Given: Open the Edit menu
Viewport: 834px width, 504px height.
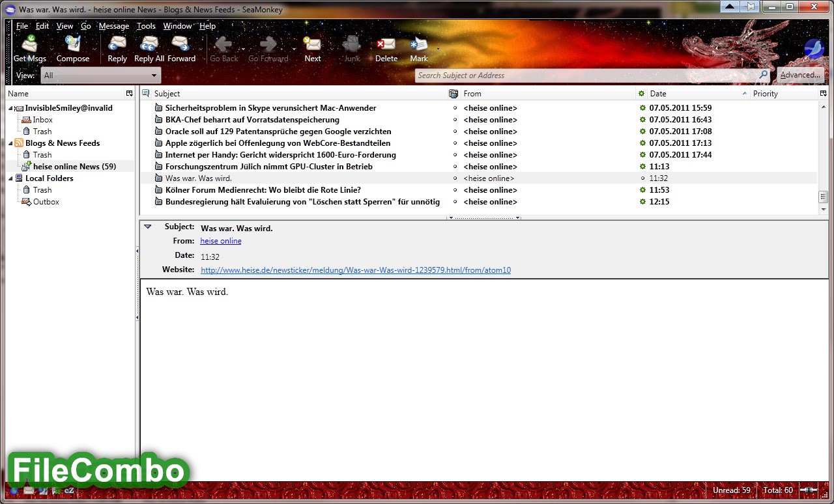Looking at the screenshot, I should tap(42, 26).
